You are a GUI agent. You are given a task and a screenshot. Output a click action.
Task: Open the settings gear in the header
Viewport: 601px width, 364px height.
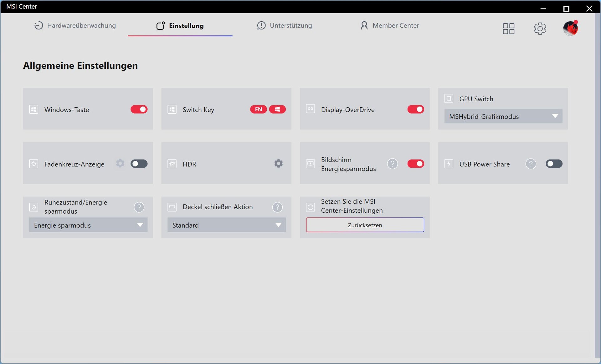coord(540,28)
